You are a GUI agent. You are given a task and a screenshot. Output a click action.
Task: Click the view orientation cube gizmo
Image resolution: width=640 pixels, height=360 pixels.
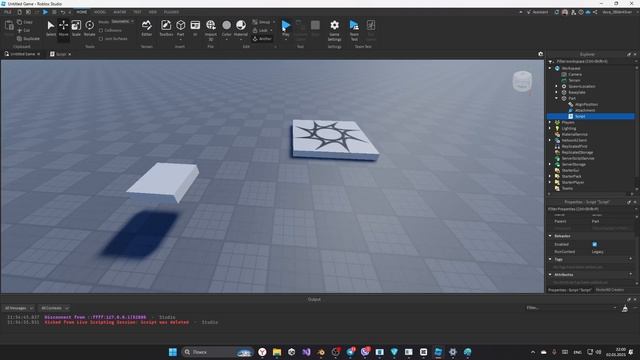tap(522, 81)
